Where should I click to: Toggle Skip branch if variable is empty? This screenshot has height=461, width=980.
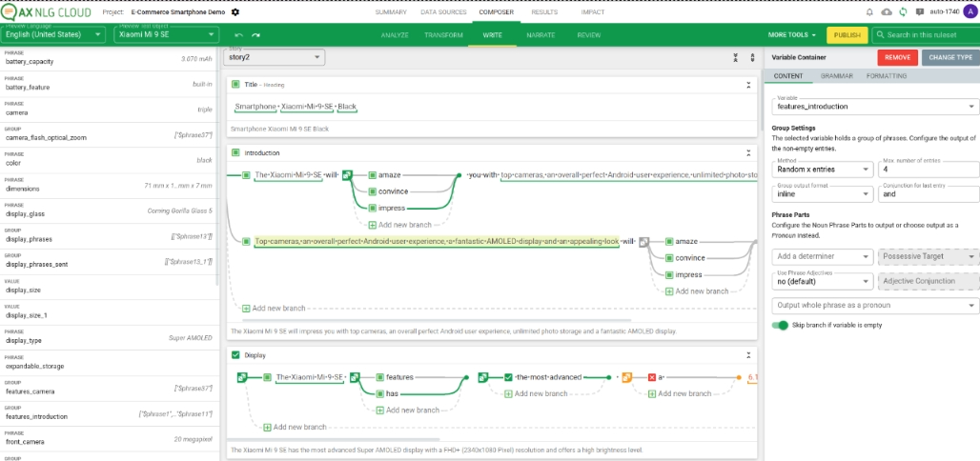[x=780, y=325]
